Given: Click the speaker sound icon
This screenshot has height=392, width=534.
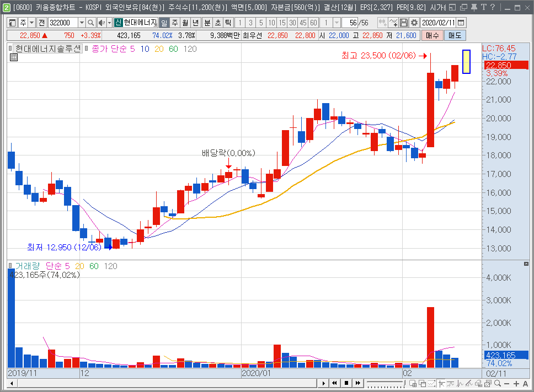Looking at the screenshot, I should (101, 23).
